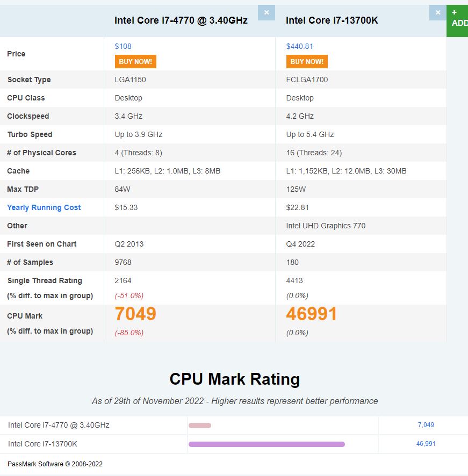The image size is (468, 476).
Task: Select the Intel Core i7-4770 @ 3.40GHz column header
Action: 181,20
